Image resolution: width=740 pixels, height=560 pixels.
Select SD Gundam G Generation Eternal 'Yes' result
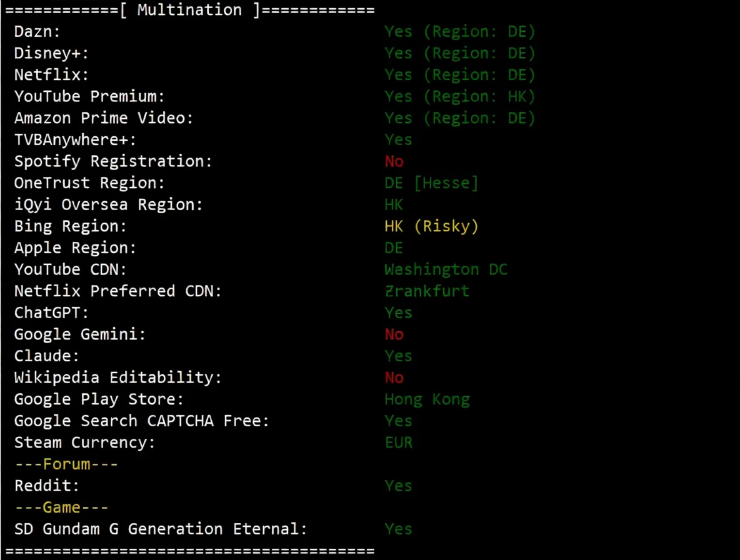pos(398,529)
